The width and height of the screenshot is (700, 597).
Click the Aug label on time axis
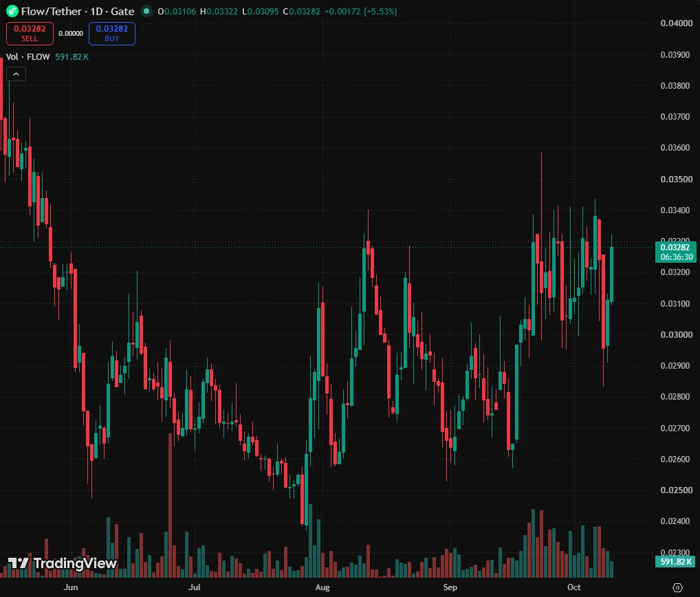click(322, 587)
